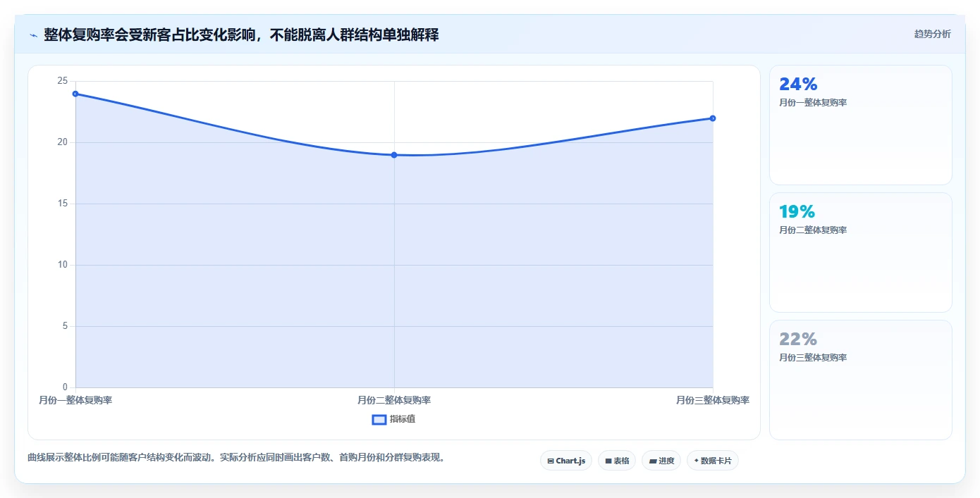
Task: Open the 24% 月份一整体复购率 card
Action: coord(860,125)
